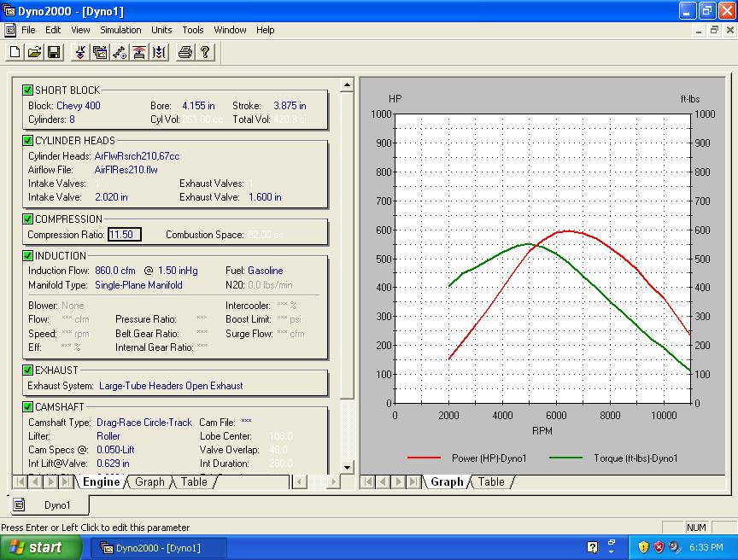Screen dimensions: 738x560
Task: Uncheck the SHORT BLOCK checkbox
Action: coord(28,90)
